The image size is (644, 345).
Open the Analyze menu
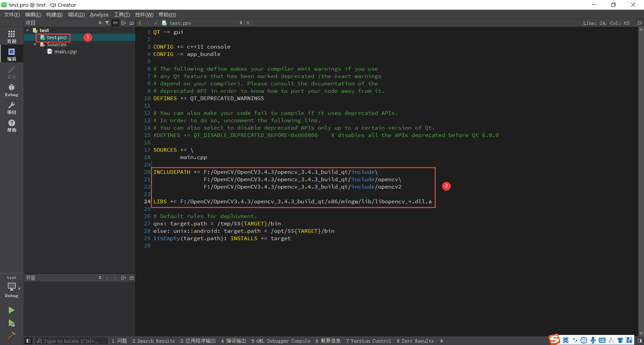[x=99, y=14]
